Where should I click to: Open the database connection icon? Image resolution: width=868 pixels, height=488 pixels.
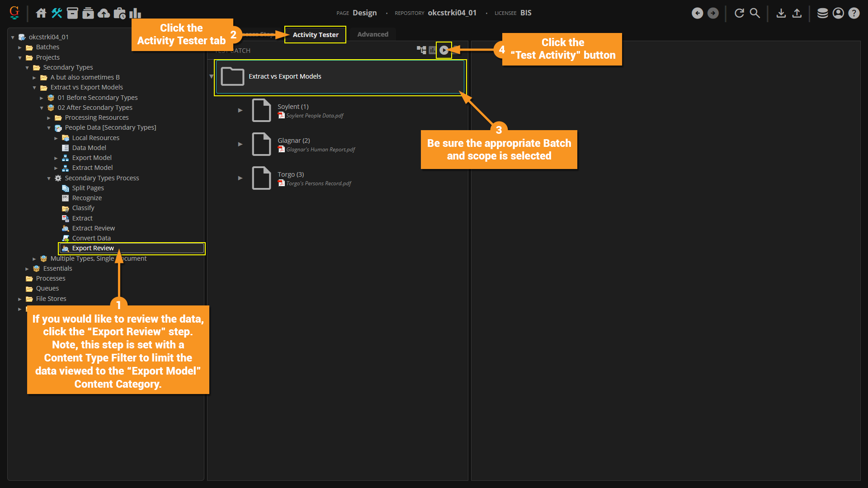coord(822,13)
